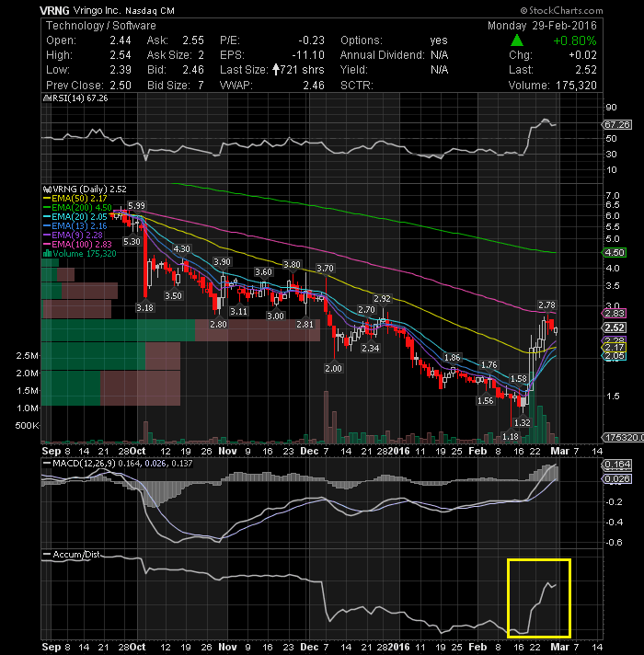Click the P/E value -0.23
The width and height of the screenshot is (644, 655).
click(311, 40)
